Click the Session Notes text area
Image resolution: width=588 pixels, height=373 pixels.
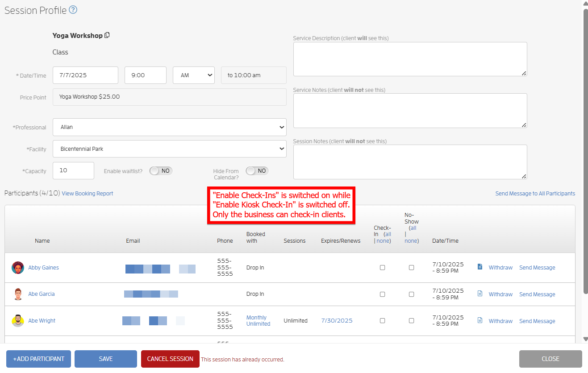pos(410,162)
